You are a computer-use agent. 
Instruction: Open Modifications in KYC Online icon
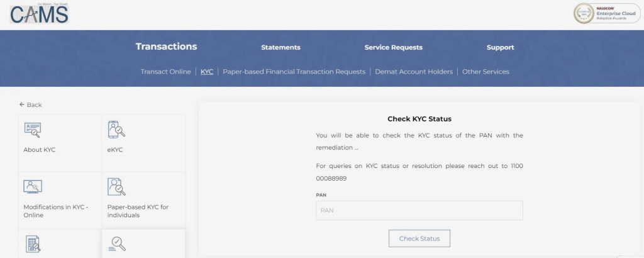coord(33,186)
